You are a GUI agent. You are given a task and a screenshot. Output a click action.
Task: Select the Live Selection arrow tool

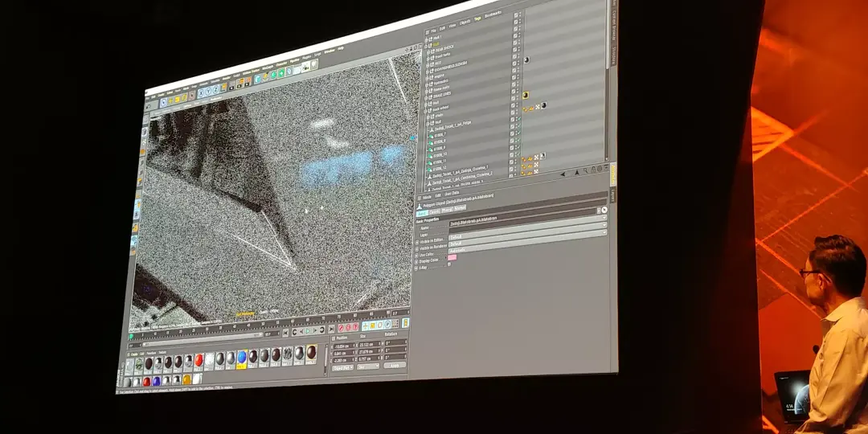[163, 102]
